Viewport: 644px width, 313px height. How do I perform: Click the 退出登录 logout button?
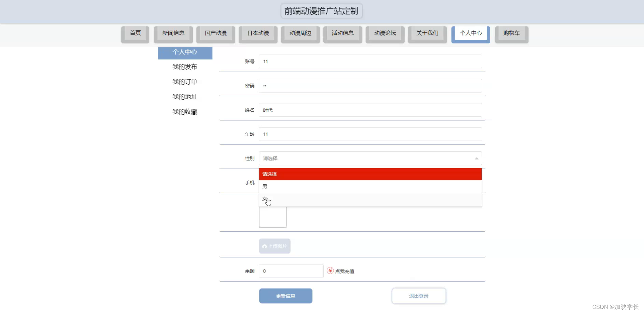pyautogui.click(x=419, y=296)
